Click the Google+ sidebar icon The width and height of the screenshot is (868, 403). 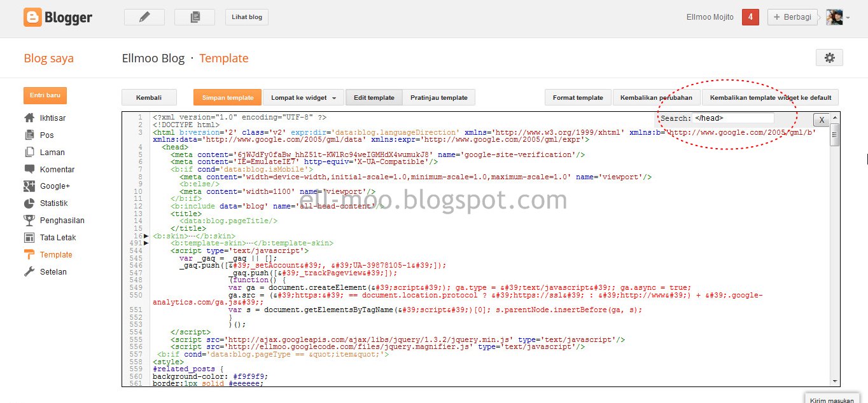pos(29,186)
